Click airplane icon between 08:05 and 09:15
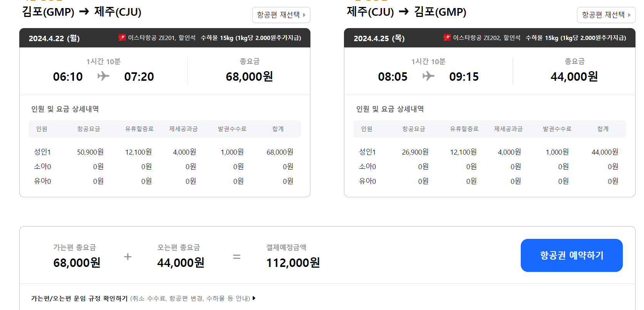The width and height of the screenshot is (644, 310). [x=428, y=76]
